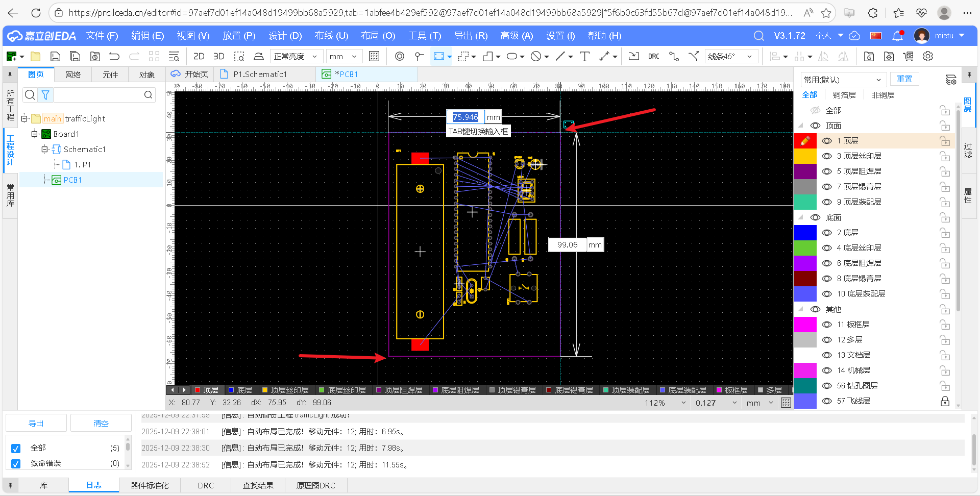
Task: Click the 清空 log button
Action: (x=101, y=424)
